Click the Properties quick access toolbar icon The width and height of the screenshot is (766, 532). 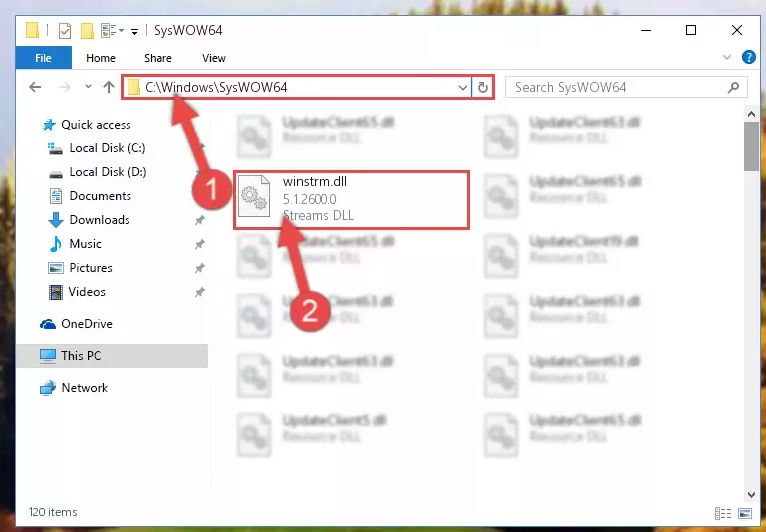tap(65, 30)
